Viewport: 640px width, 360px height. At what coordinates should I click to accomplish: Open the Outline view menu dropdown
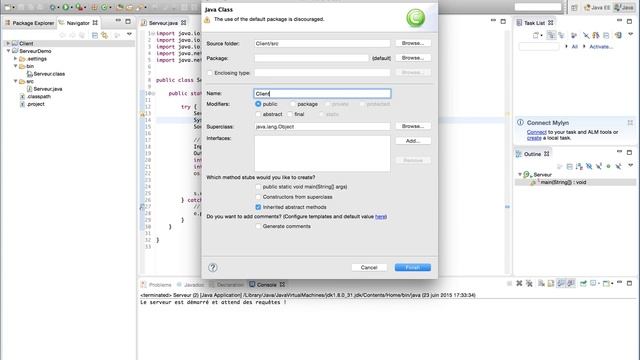tap(631, 165)
